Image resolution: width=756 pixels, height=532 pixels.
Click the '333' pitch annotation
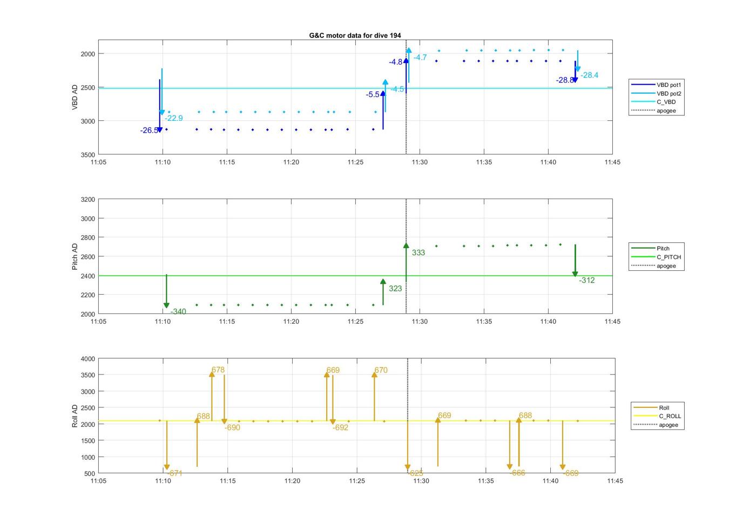[418, 253]
